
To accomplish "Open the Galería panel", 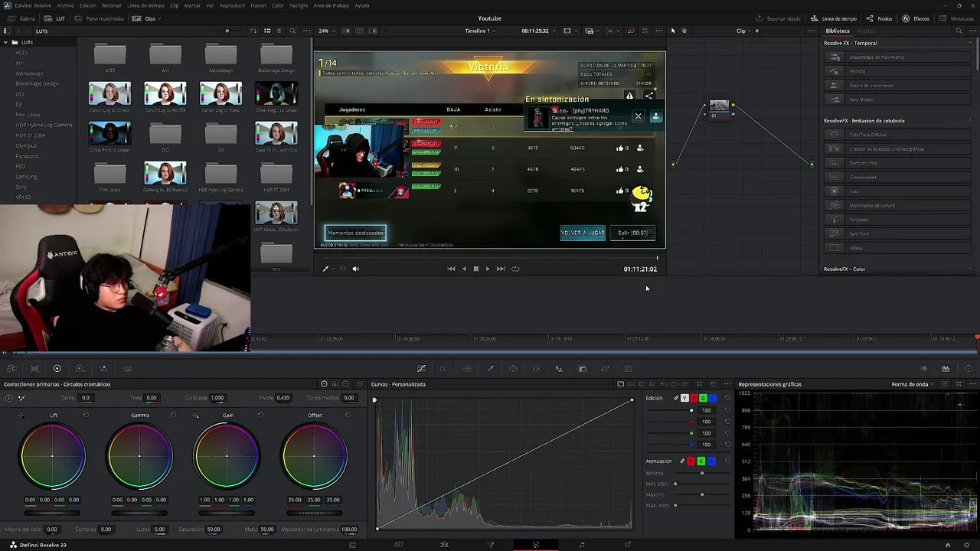I will (22, 18).
